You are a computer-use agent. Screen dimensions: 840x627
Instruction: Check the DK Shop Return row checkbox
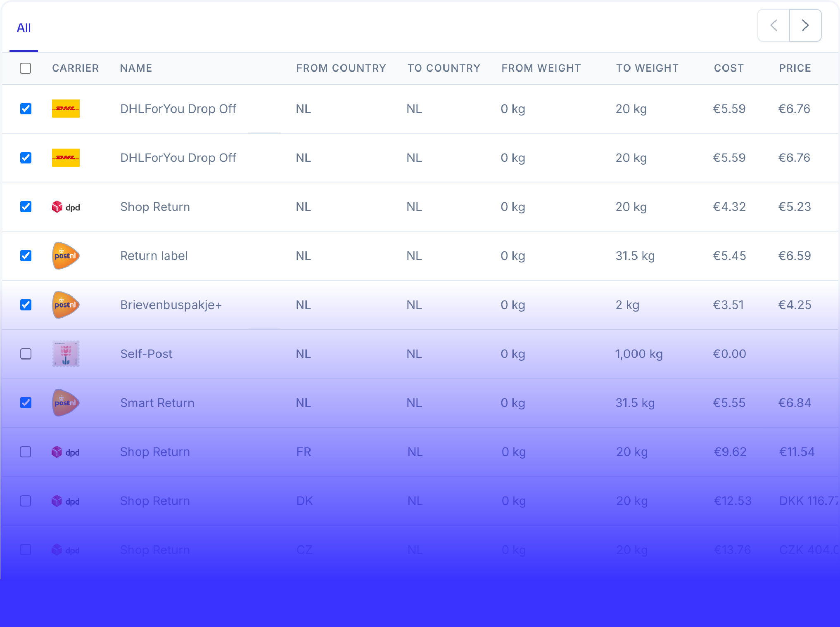tap(26, 501)
